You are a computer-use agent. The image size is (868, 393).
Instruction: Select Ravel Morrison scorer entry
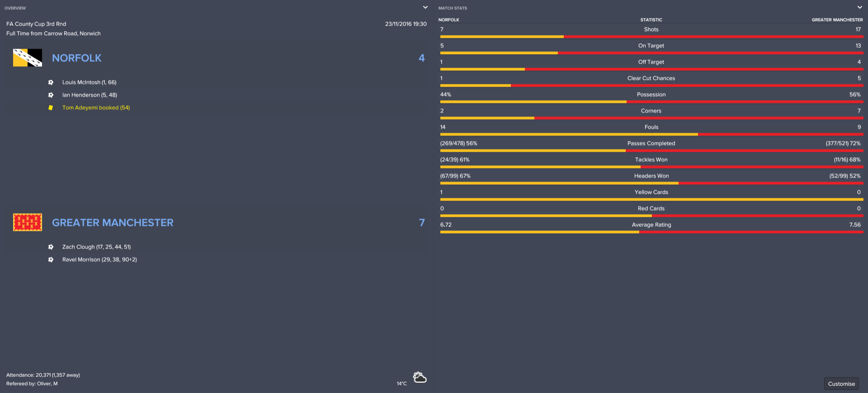click(x=99, y=260)
